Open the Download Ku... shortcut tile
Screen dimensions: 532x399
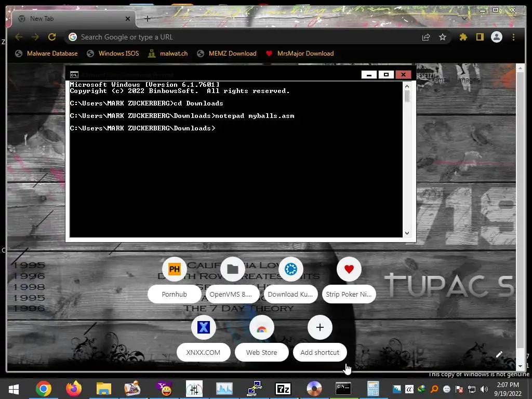click(x=291, y=280)
